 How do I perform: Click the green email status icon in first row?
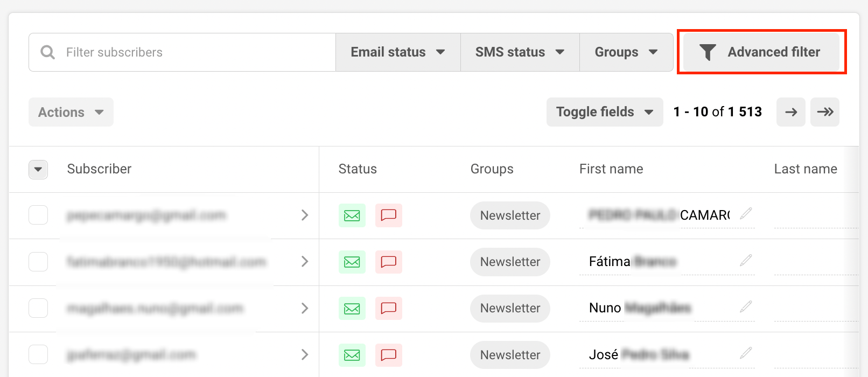point(352,215)
